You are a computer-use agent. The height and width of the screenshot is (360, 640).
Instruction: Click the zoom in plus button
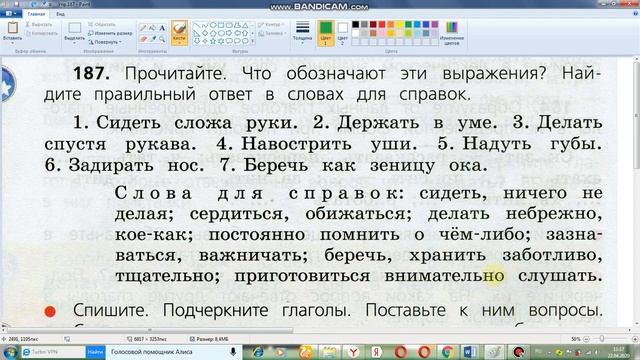(x=635, y=339)
